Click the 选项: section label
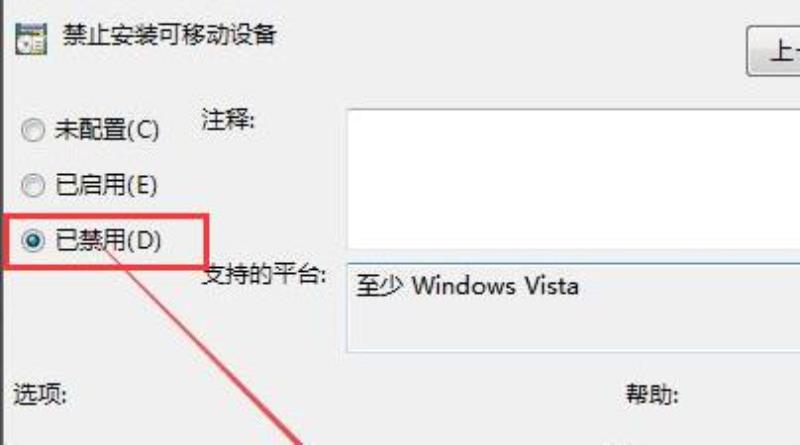800x445 pixels. tap(40, 394)
